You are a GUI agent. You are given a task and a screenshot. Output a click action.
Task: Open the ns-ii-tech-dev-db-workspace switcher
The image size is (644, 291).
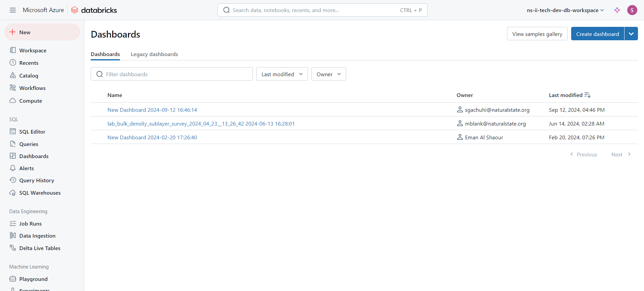(x=565, y=10)
